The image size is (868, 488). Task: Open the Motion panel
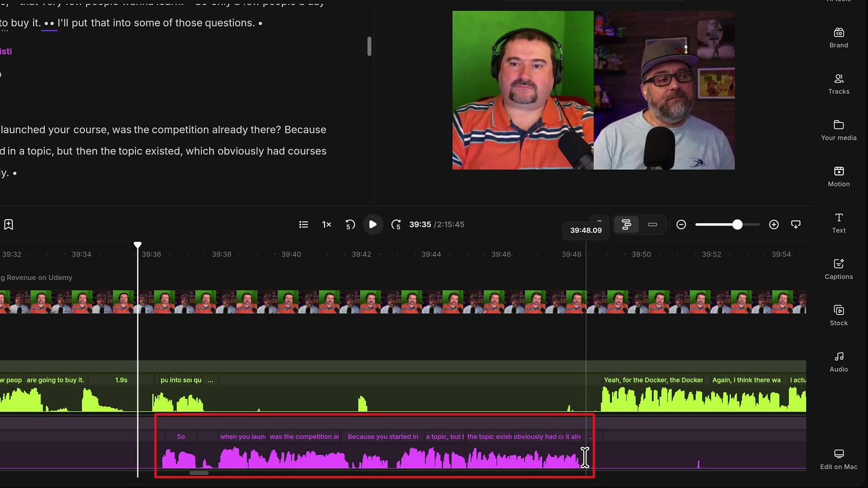click(x=839, y=177)
